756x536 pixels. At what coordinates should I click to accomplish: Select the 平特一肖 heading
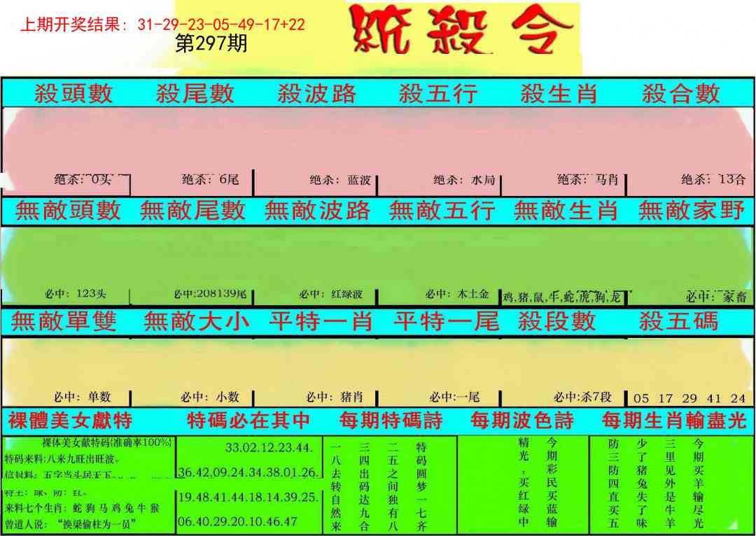coord(320,322)
